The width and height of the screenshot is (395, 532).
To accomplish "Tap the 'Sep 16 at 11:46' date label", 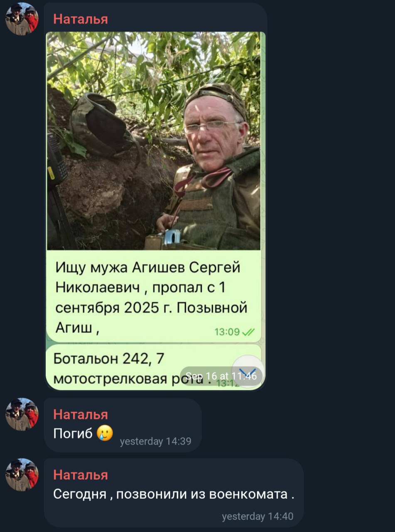I will click(221, 376).
